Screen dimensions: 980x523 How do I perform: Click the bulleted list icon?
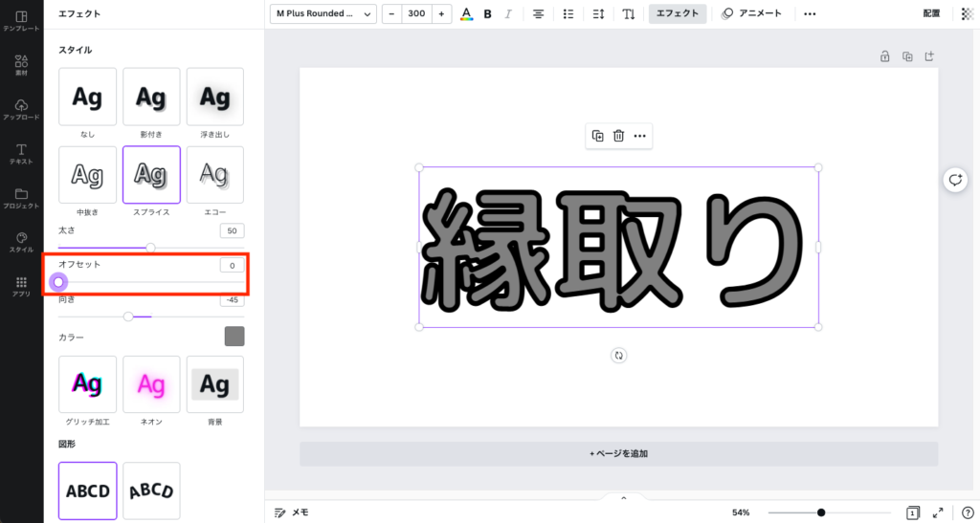point(568,14)
